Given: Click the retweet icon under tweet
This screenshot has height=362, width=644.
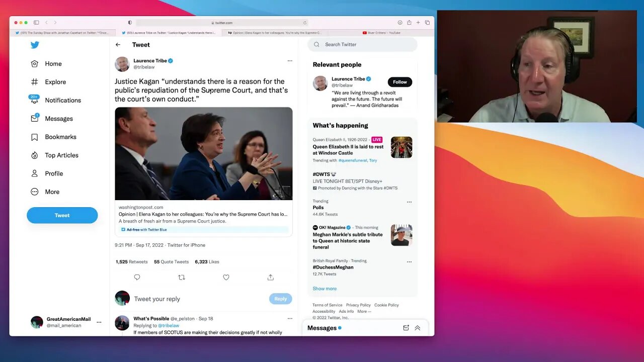Looking at the screenshot, I should coord(182,278).
